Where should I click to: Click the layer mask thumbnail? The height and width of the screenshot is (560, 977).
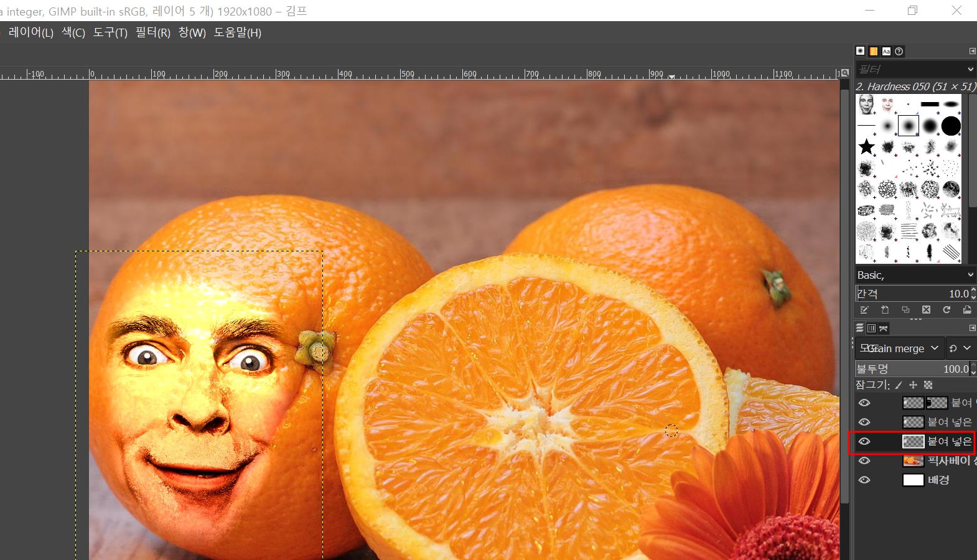[937, 403]
